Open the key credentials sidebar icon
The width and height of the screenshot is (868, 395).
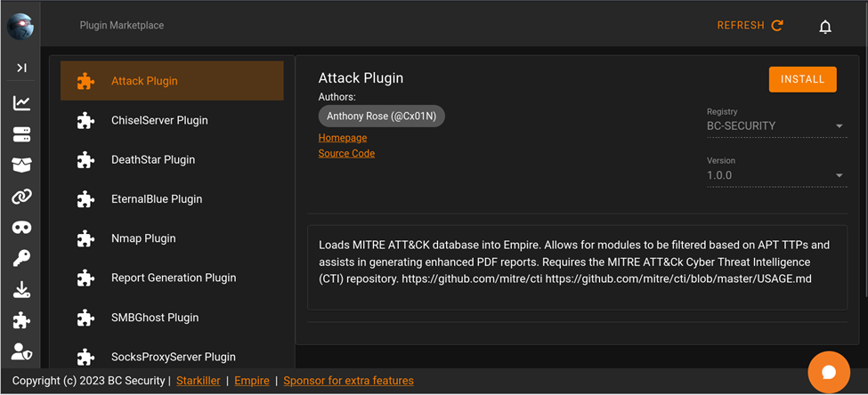coord(21,258)
